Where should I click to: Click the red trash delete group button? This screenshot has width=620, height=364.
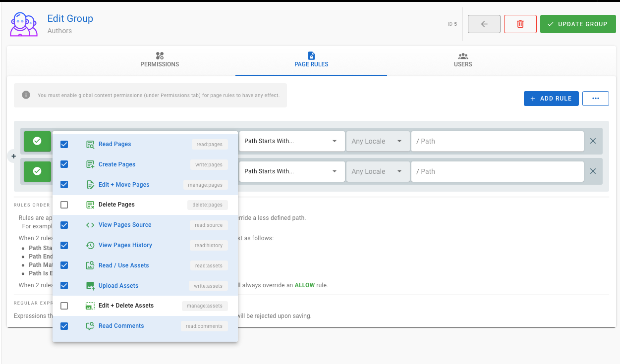point(520,24)
